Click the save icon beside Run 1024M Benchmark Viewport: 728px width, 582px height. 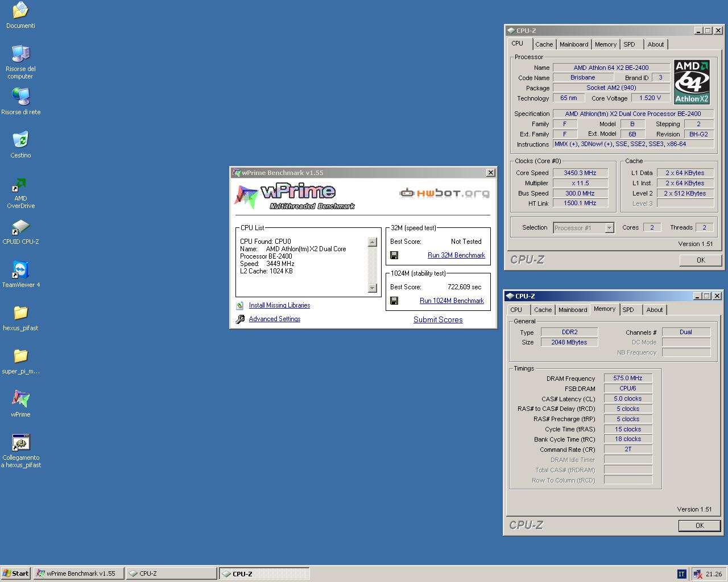394,301
